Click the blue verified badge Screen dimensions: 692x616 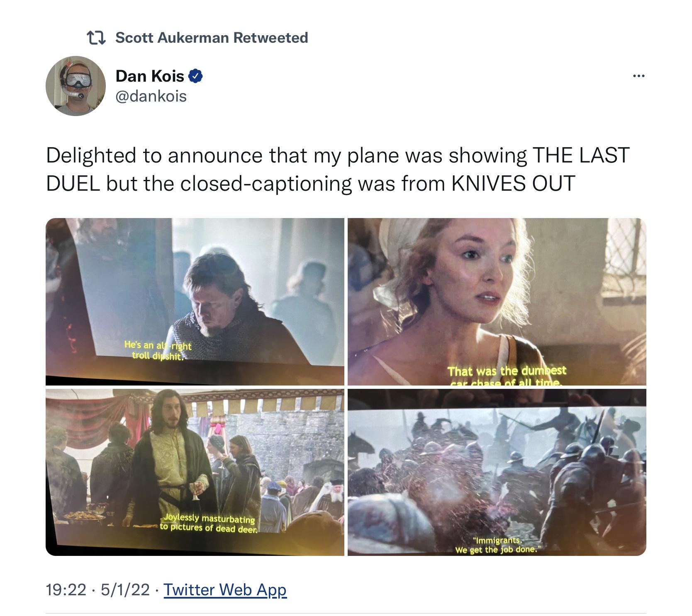click(196, 76)
